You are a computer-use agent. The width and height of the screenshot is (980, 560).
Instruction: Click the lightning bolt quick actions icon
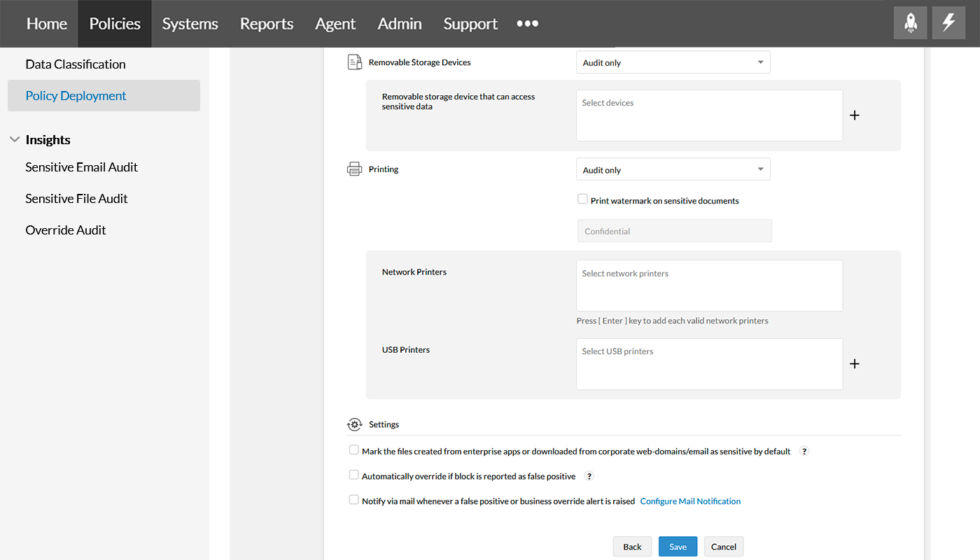[948, 23]
